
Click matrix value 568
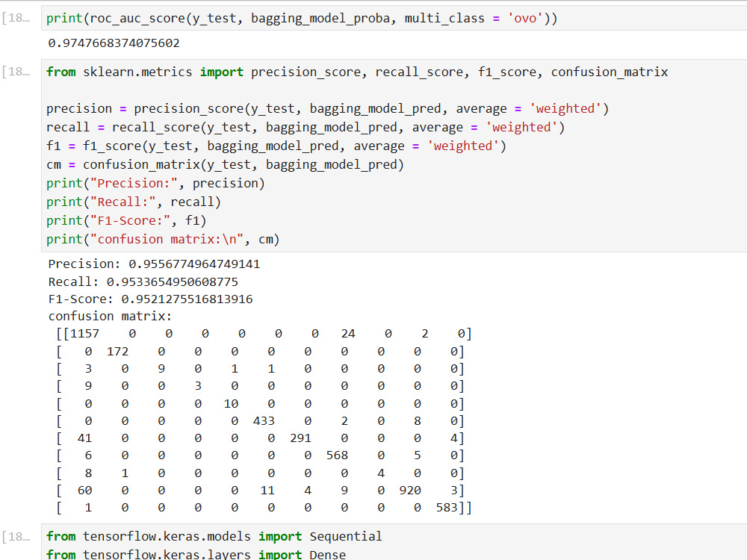[338, 455]
